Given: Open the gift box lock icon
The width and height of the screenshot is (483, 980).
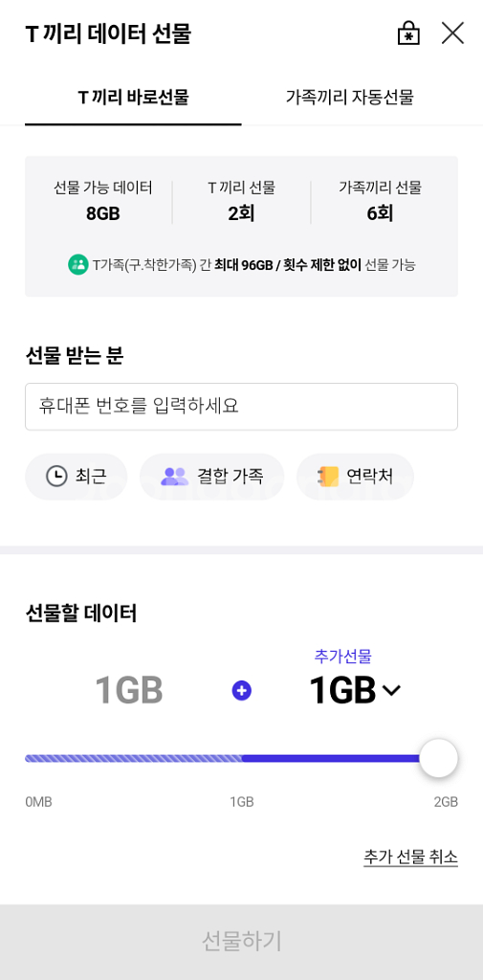Looking at the screenshot, I should 408,33.
